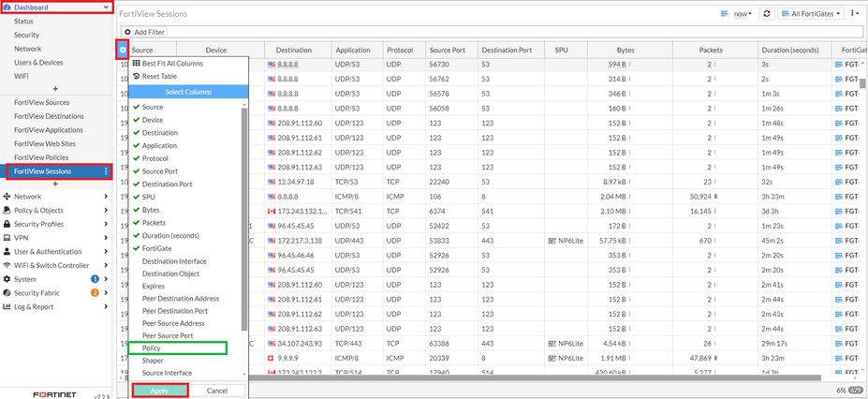Open FortiView Policies

click(41, 157)
